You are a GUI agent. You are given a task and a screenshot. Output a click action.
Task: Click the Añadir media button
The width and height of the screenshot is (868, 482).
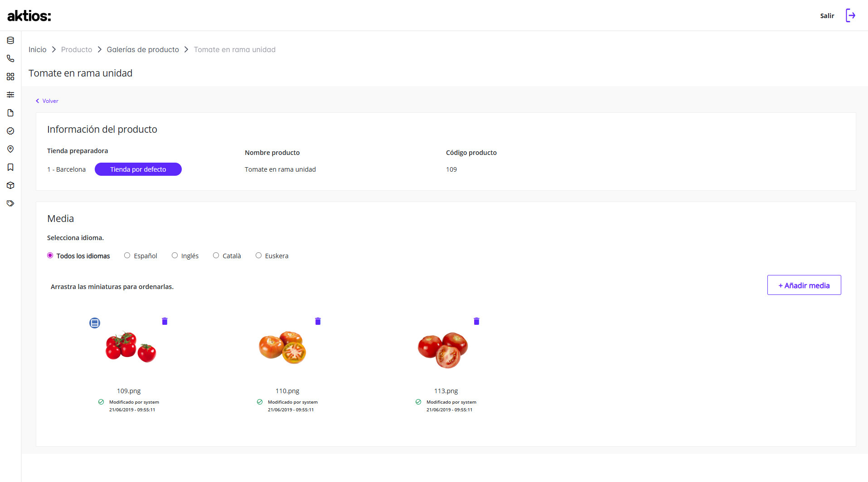point(804,285)
